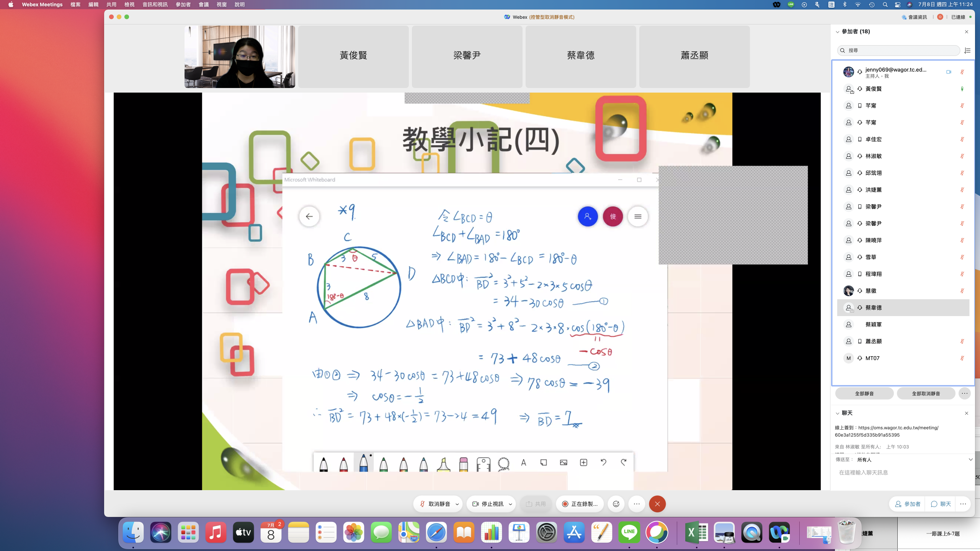This screenshot has width=980, height=551.
Task: Open the emoji reactions button
Action: 616,504
